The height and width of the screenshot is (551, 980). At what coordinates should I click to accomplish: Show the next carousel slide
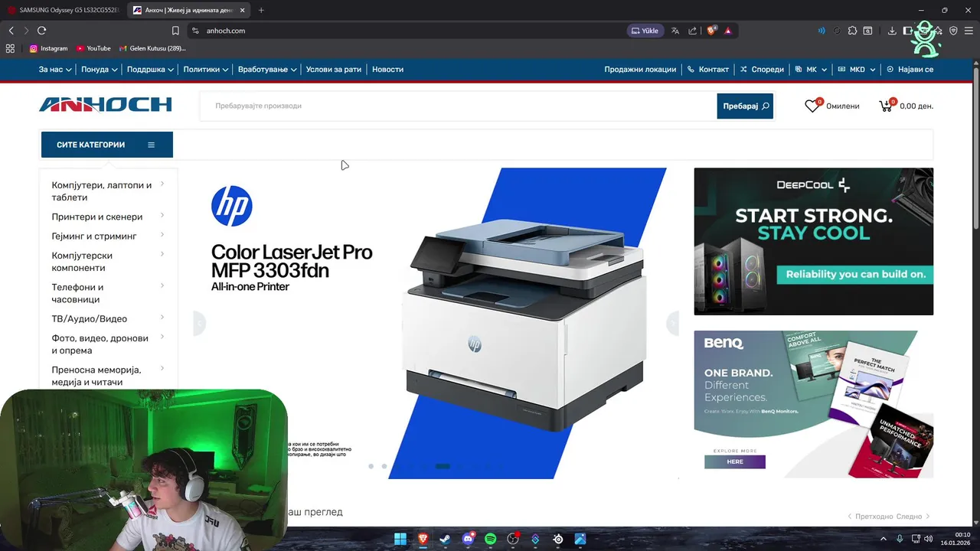[x=672, y=323]
